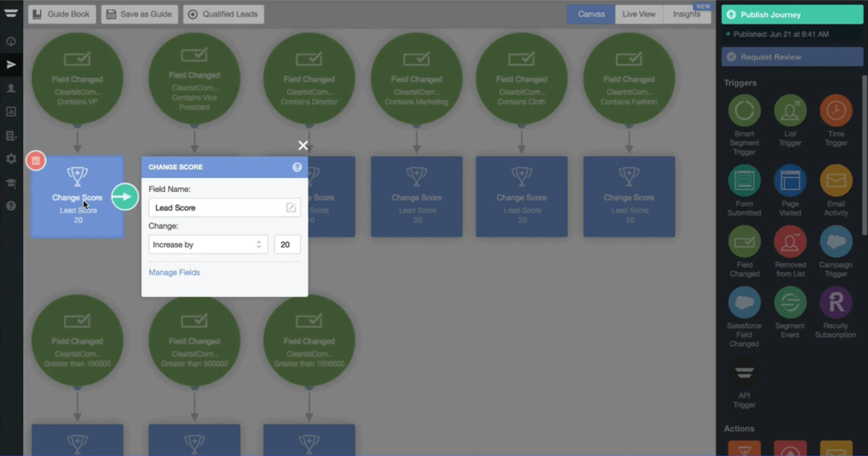Open the reports chart sidebar icon
The width and height of the screenshot is (868, 456).
(11, 112)
